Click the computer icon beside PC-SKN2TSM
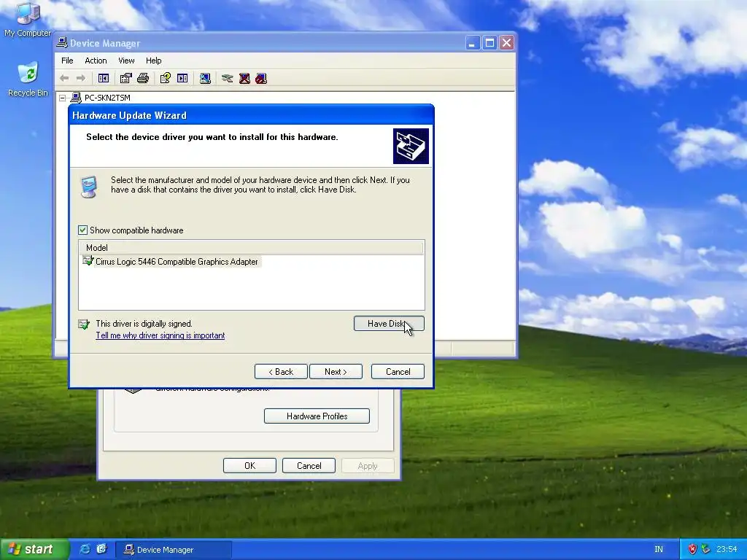The image size is (747, 560). (x=76, y=98)
